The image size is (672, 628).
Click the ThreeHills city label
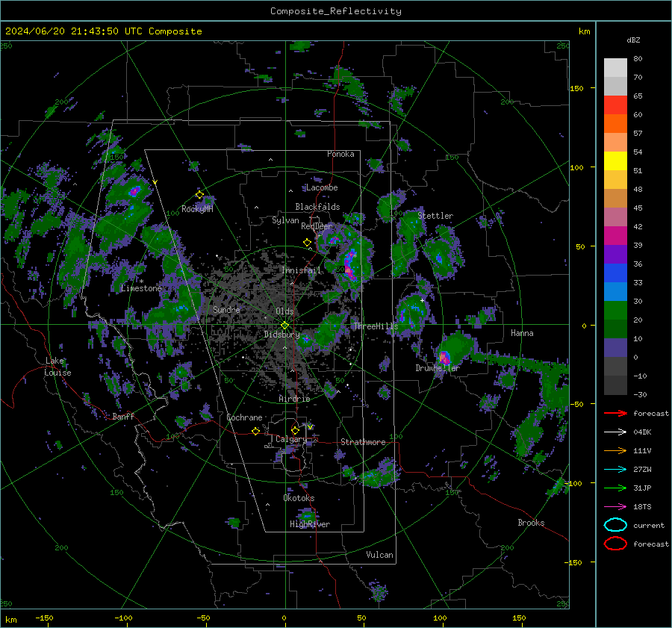(376, 326)
